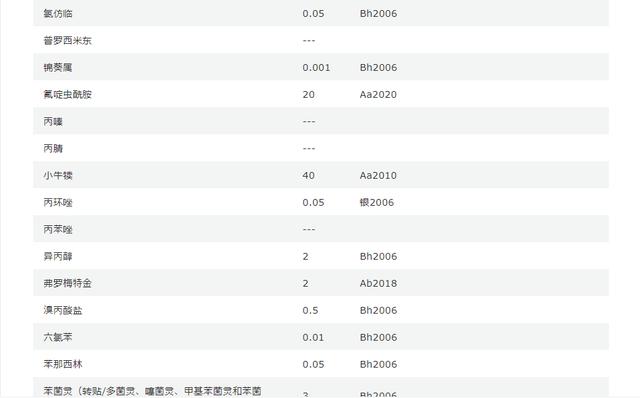This screenshot has height=398, width=640.
Task: Click the '丙腈' name cell
Action: 53,148
